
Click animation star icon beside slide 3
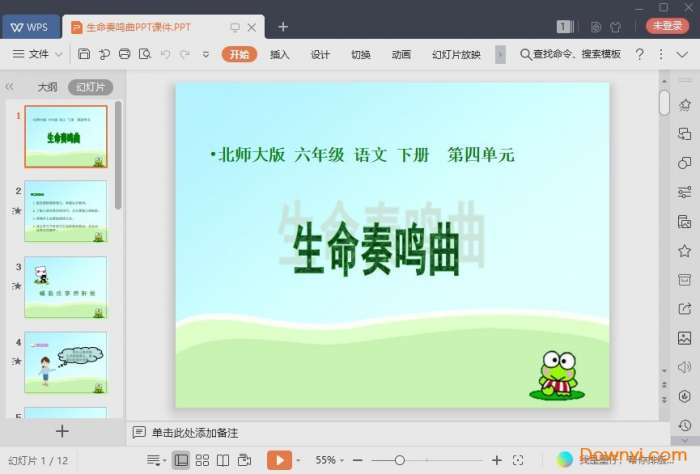(x=17, y=286)
